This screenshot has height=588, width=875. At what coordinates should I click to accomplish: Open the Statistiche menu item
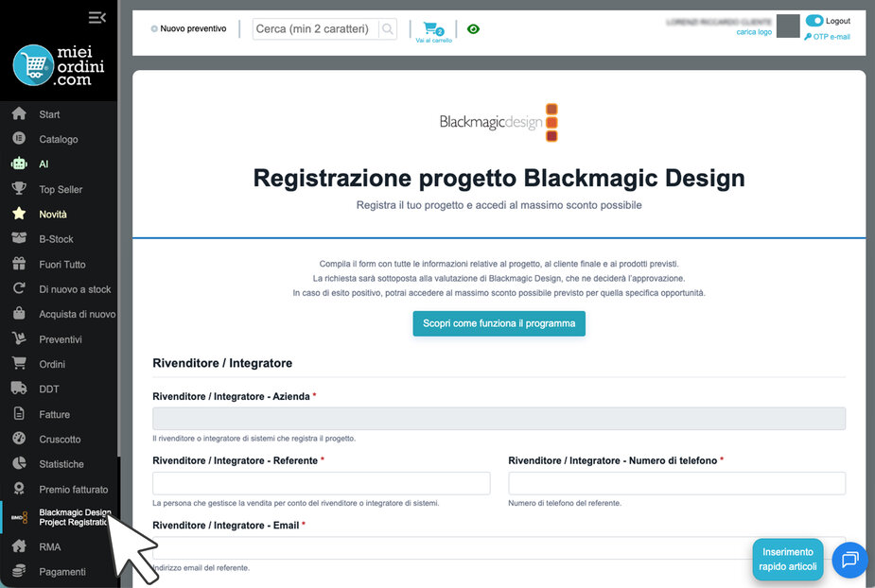[x=60, y=463]
